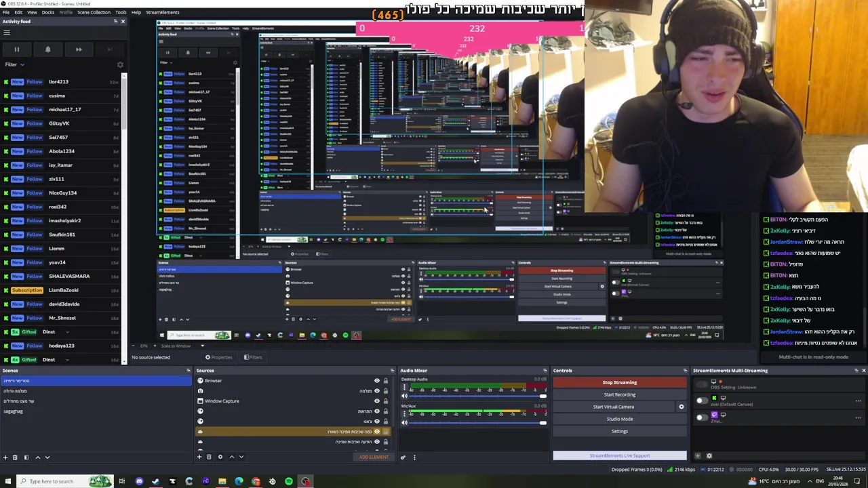Pause the Activity feed alerts

point(17,49)
